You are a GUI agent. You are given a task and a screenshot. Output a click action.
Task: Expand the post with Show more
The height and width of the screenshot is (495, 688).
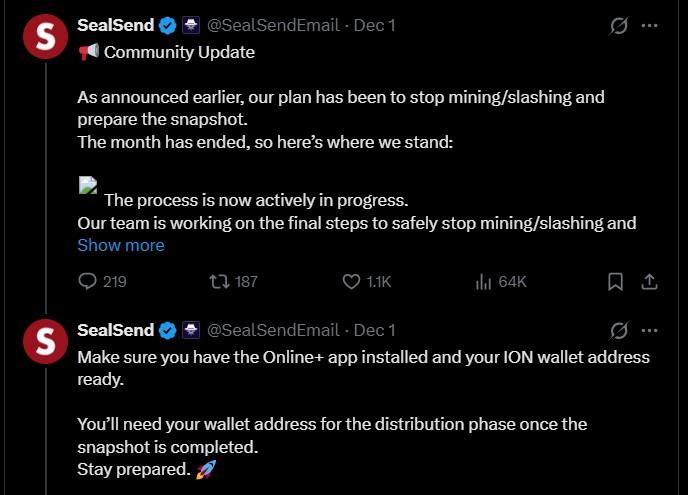click(121, 245)
